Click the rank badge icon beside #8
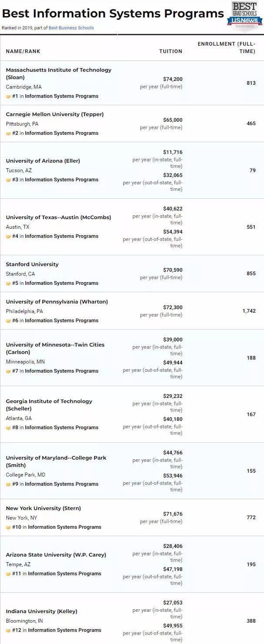The image size is (264, 644). tap(8, 428)
